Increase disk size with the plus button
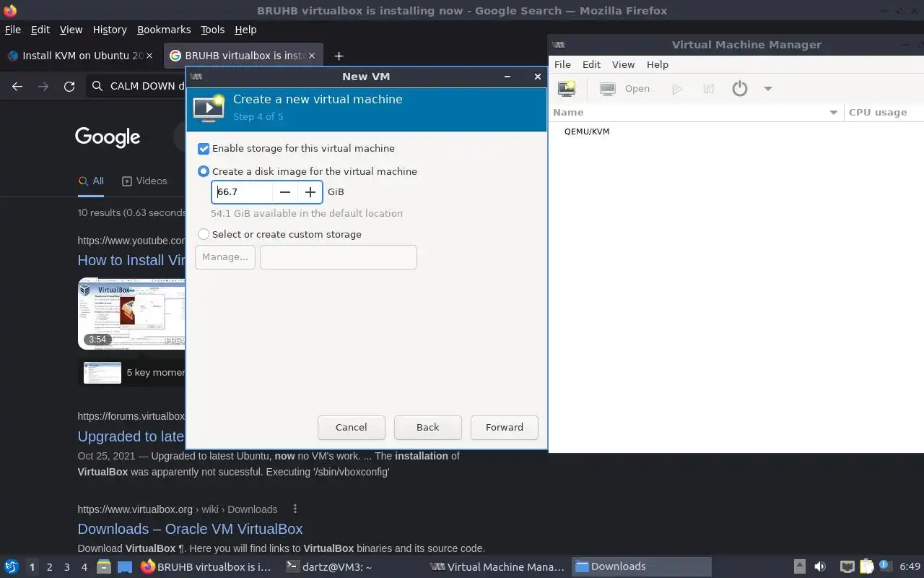The height and width of the screenshot is (578, 924). [x=310, y=191]
